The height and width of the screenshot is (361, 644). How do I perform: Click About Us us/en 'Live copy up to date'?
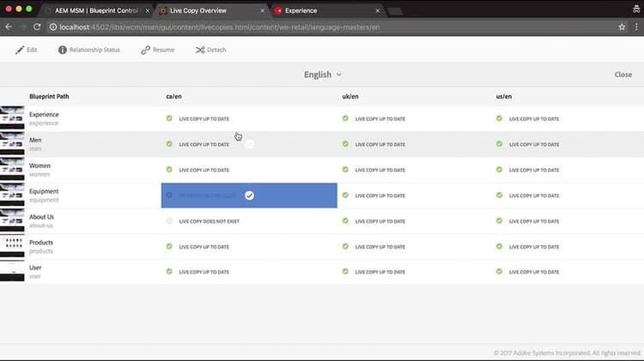coord(534,221)
